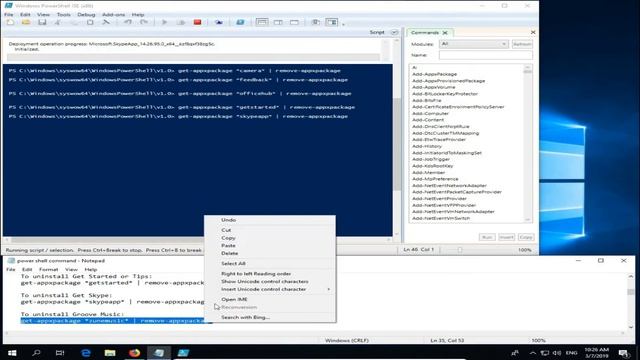Click the Open script folder icon
Viewport: 640px width, 360px height.
26,22
